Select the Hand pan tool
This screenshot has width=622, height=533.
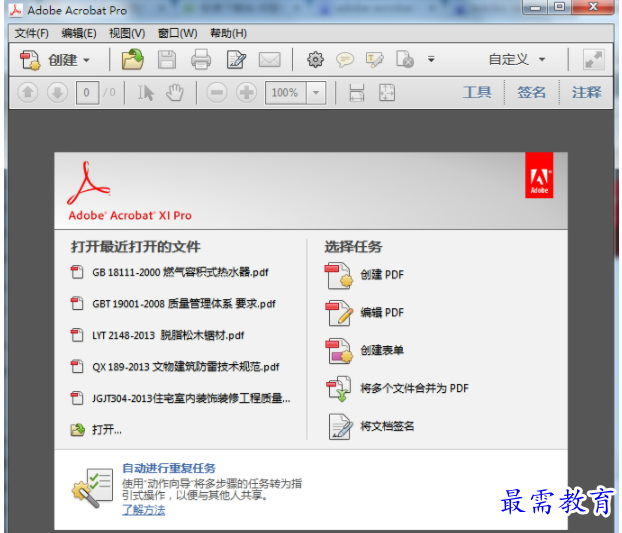pyautogui.click(x=175, y=93)
